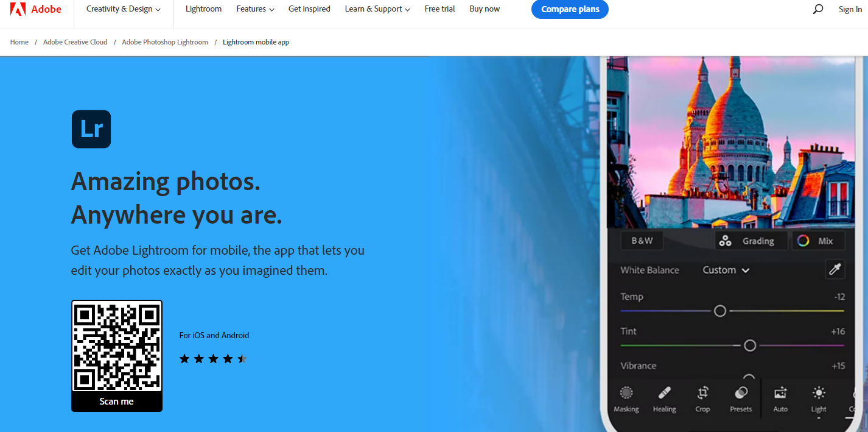Click the Tint value +16
Image resolution: width=868 pixels, height=432 pixels.
point(838,331)
